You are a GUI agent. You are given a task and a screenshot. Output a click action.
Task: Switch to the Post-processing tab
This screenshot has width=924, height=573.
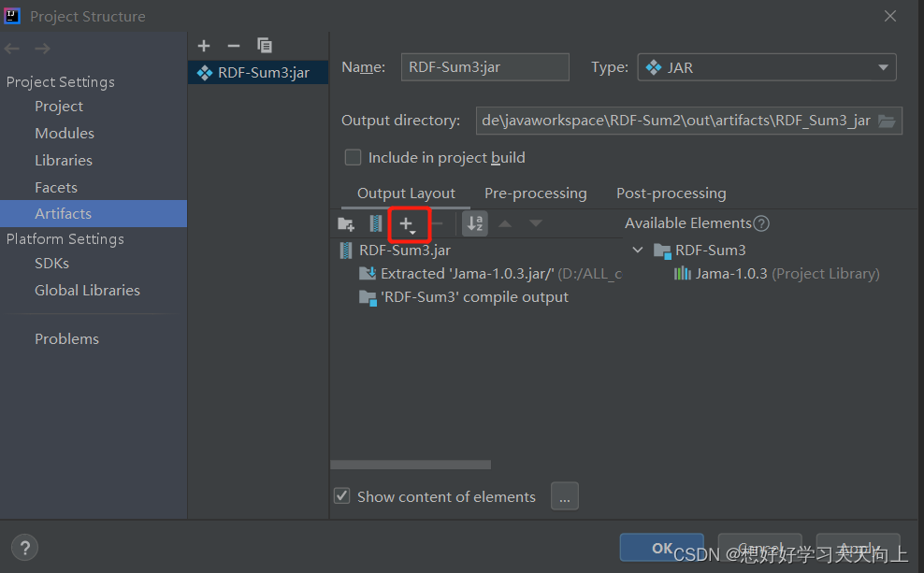671,193
